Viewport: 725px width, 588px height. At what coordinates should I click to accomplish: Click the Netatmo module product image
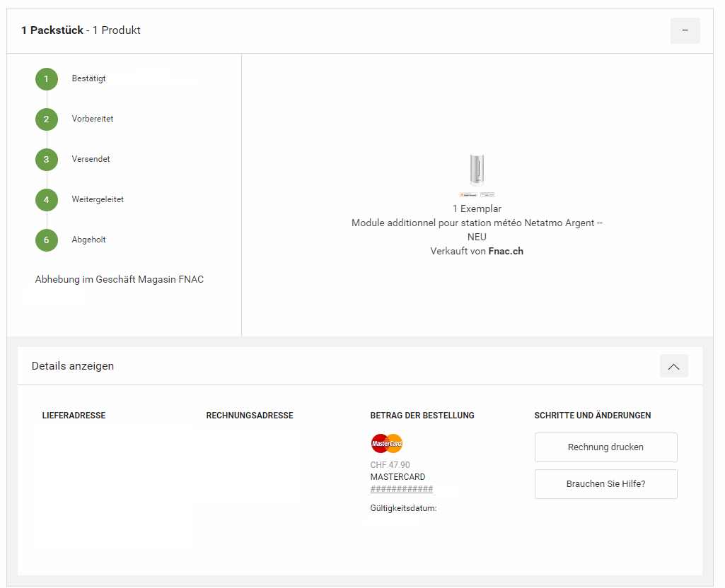[x=477, y=171]
